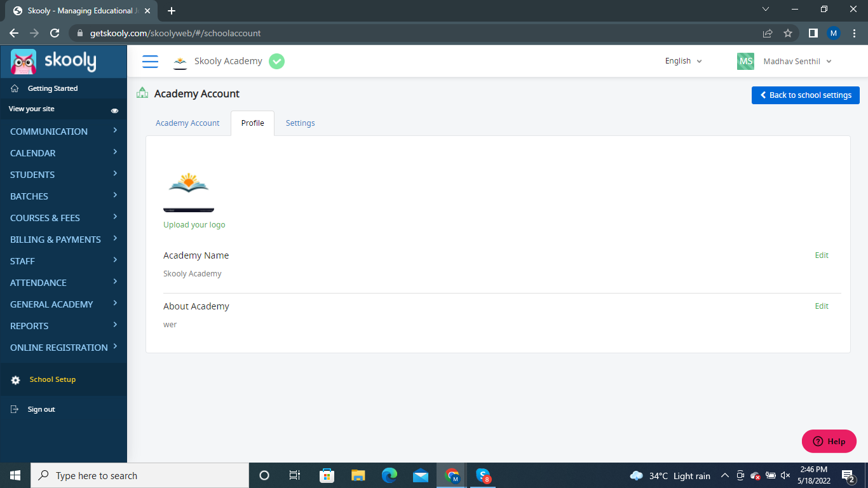
Task: Open a new browser tab
Action: [x=171, y=11]
